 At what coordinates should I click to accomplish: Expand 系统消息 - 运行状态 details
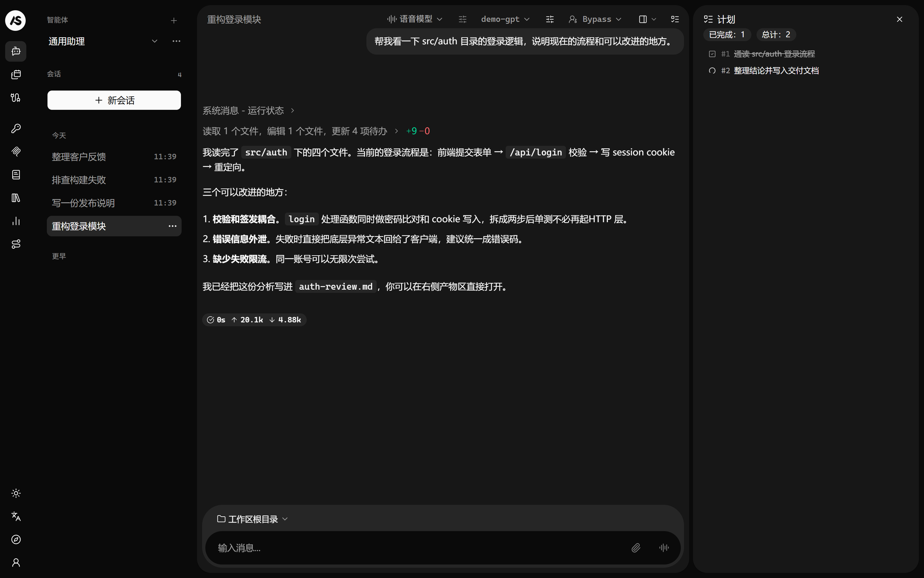(249, 110)
